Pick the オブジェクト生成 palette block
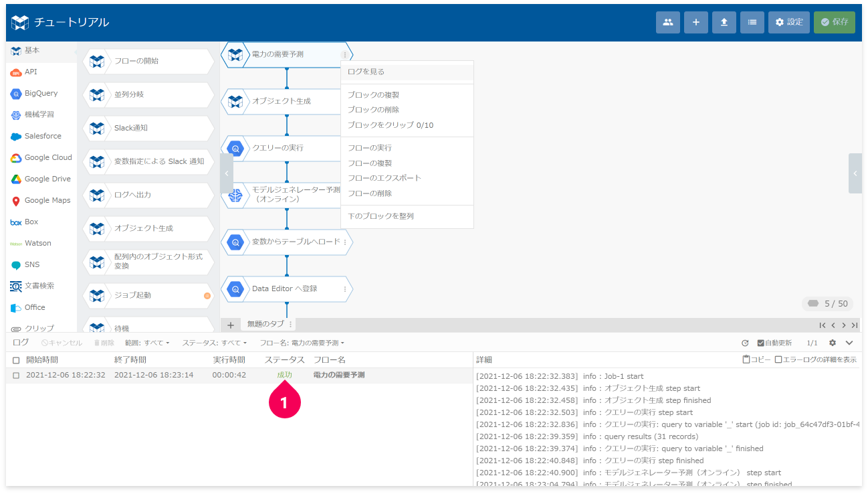This screenshot has height=494, width=868. pos(148,228)
